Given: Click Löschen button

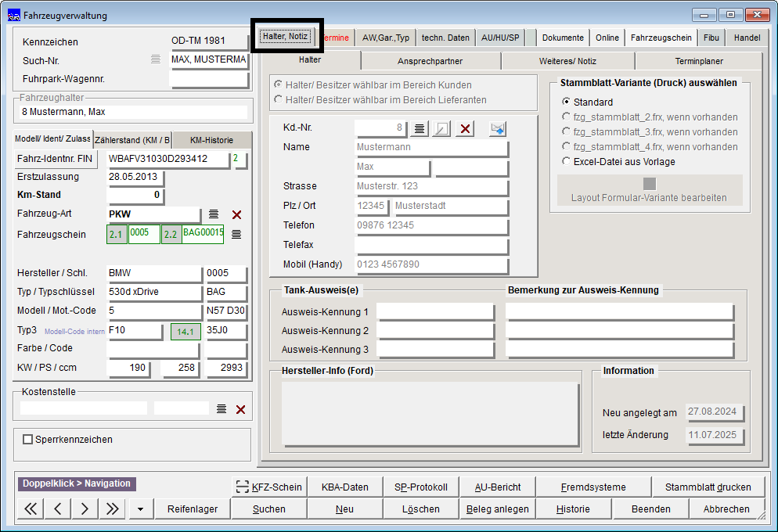Looking at the screenshot, I should point(421,509).
